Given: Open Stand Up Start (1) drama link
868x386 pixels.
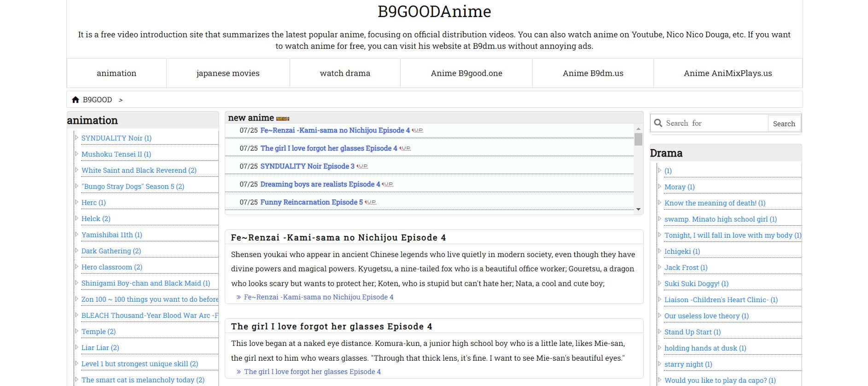Looking at the screenshot, I should click(x=693, y=332).
